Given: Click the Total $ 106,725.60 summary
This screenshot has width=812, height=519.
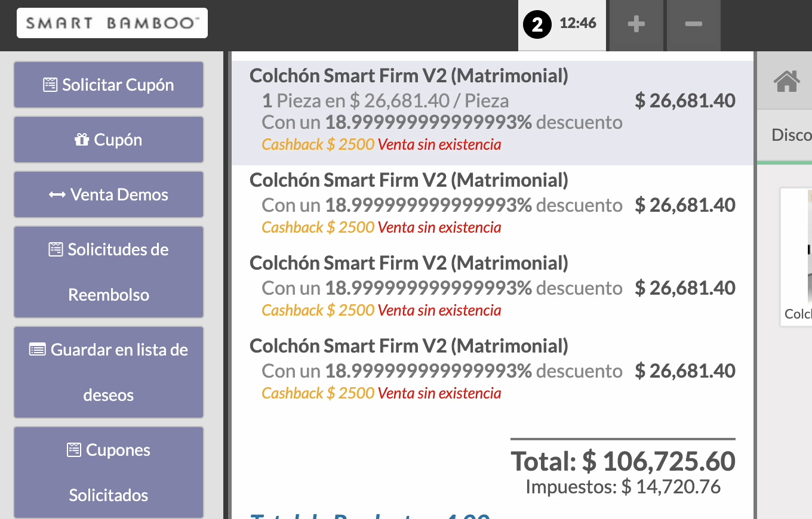Looking at the screenshot, I should pyautogui.click(x=623, y=461).
